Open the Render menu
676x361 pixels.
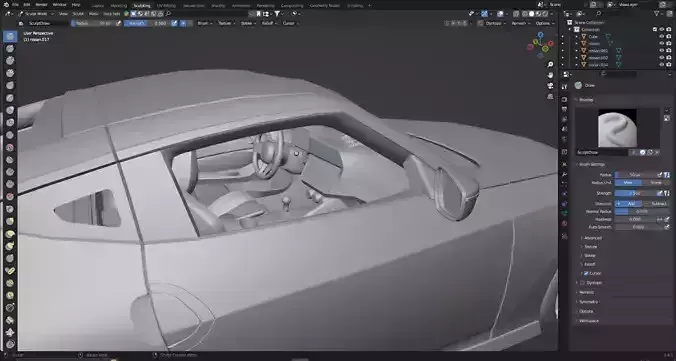(x=41, y=5)
